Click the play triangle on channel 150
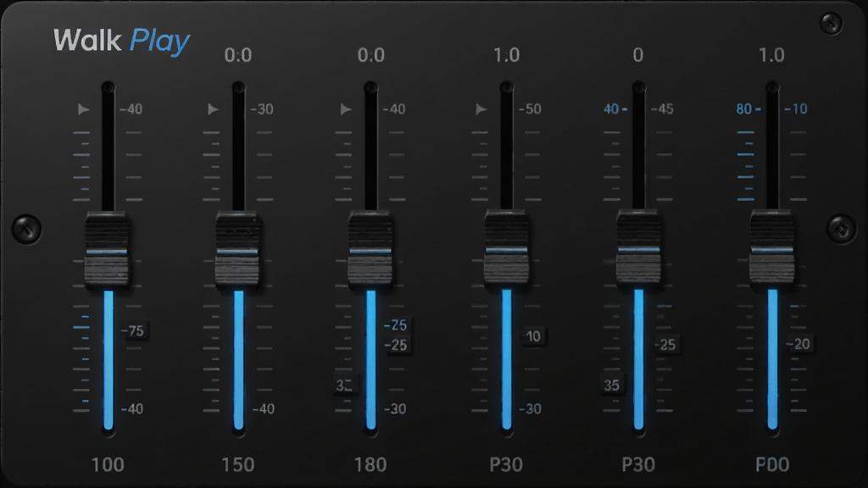 pyautogui.click(x=213, y=109)
